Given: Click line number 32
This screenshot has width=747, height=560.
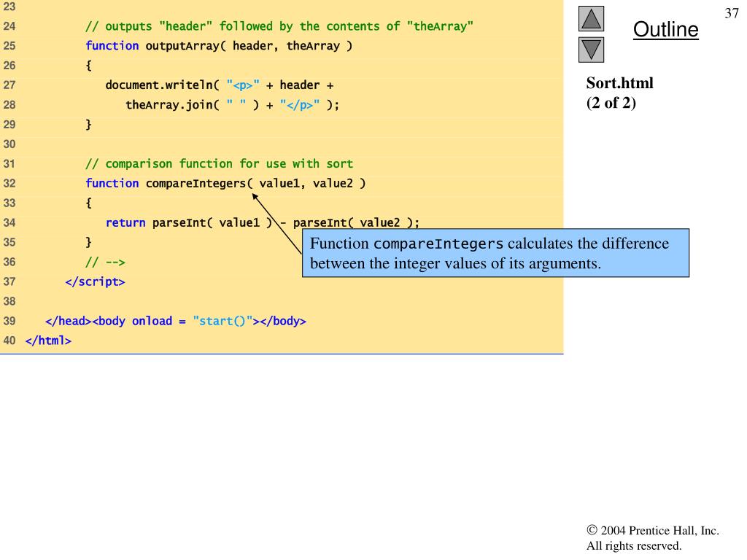Looking at the screenshot, I should 9,183.
